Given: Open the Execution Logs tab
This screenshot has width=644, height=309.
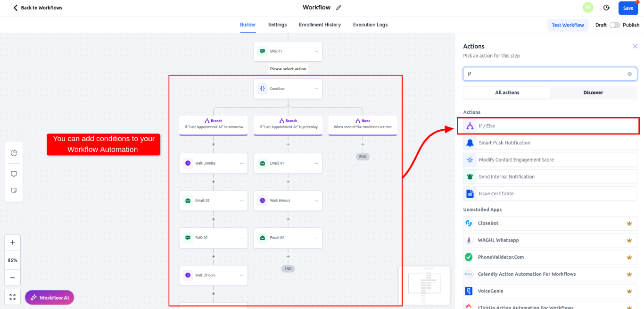Looking at the screenshot, I should point(370,25).
